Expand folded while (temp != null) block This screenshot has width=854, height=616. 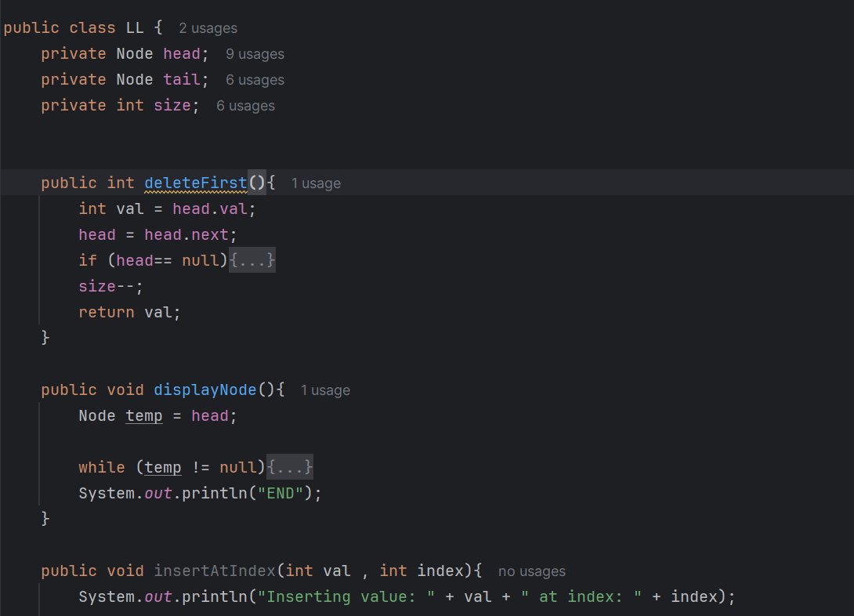coord(290,467)
